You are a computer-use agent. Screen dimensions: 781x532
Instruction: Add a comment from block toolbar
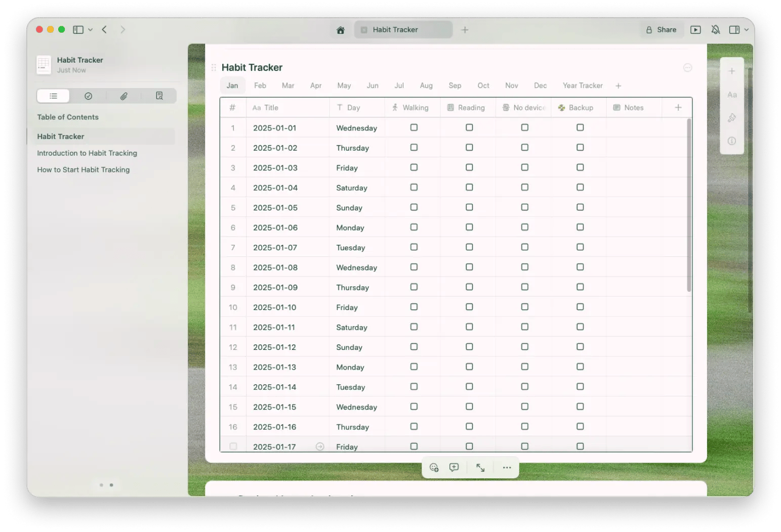454,468
